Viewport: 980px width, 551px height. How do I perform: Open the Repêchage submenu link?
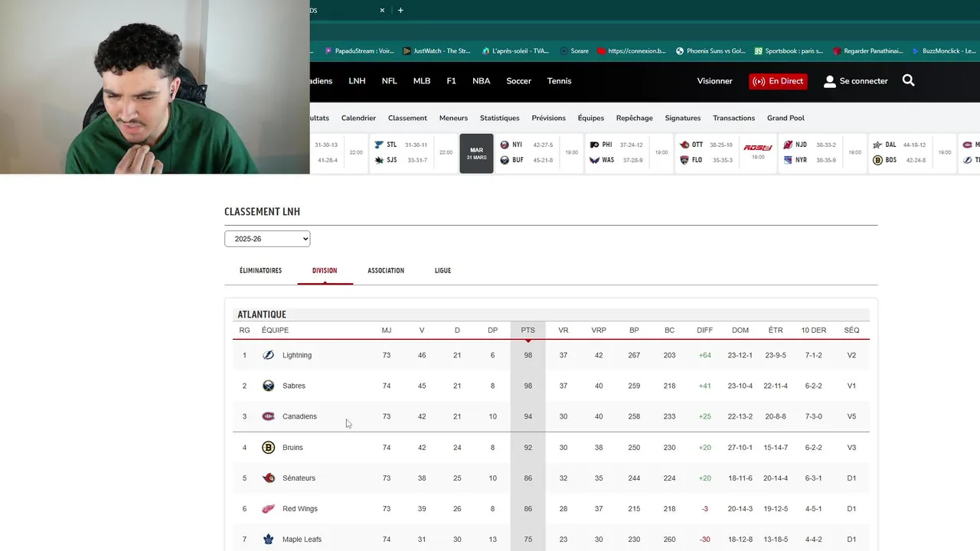[x=634, y=118]
